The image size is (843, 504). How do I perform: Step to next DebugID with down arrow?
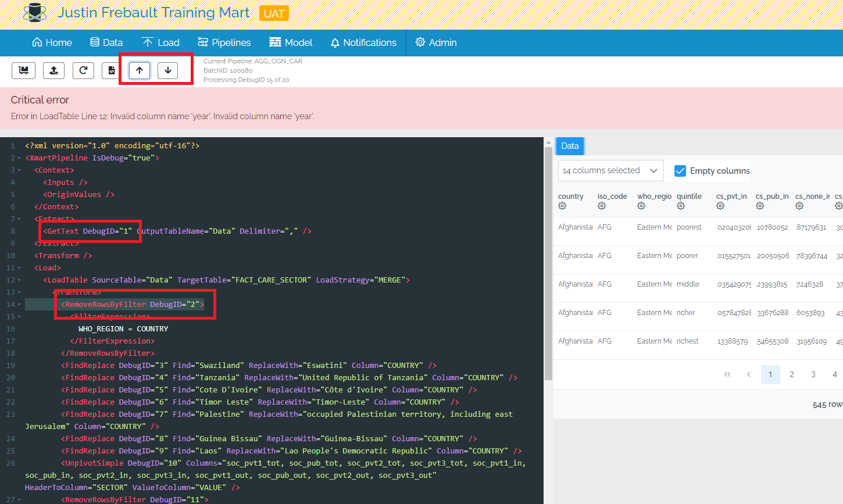tap(168, 70)
